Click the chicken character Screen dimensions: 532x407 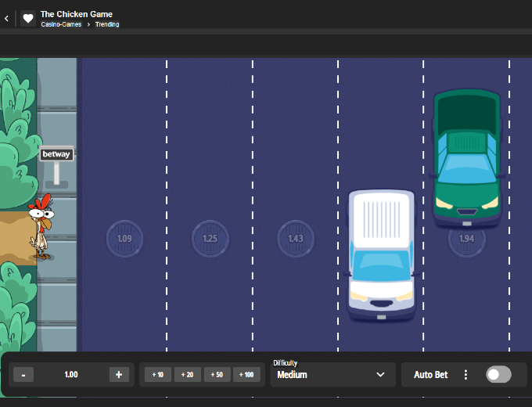[41, 227]
